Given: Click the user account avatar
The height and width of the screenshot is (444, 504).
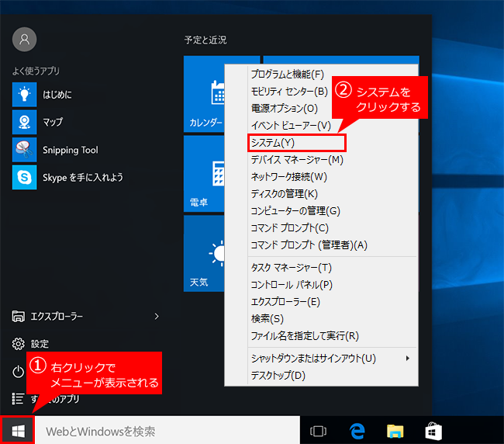Looking at the screenshot, I should tap(25, 40).
